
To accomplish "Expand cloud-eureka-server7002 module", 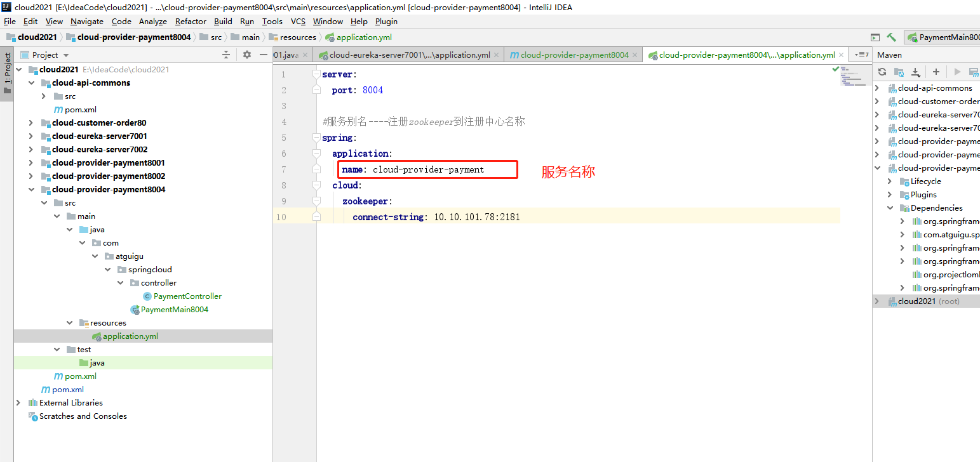I will pyautogui.click(x=31, y=149).
